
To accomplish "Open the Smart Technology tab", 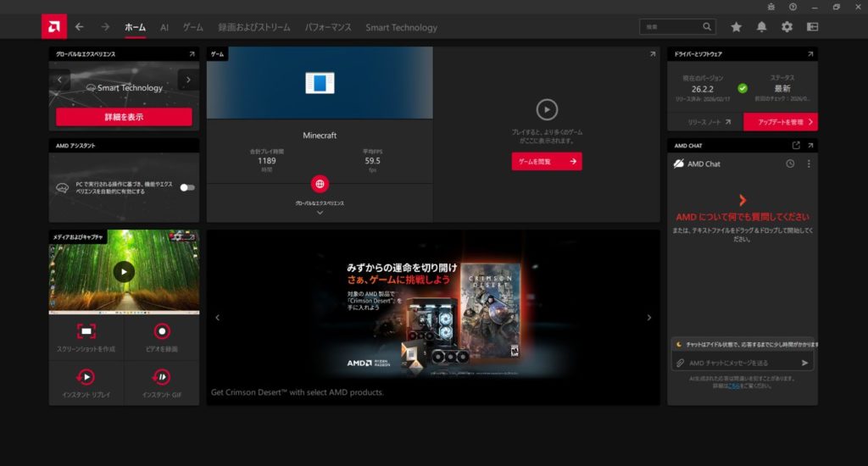I will tap(401, 27).
